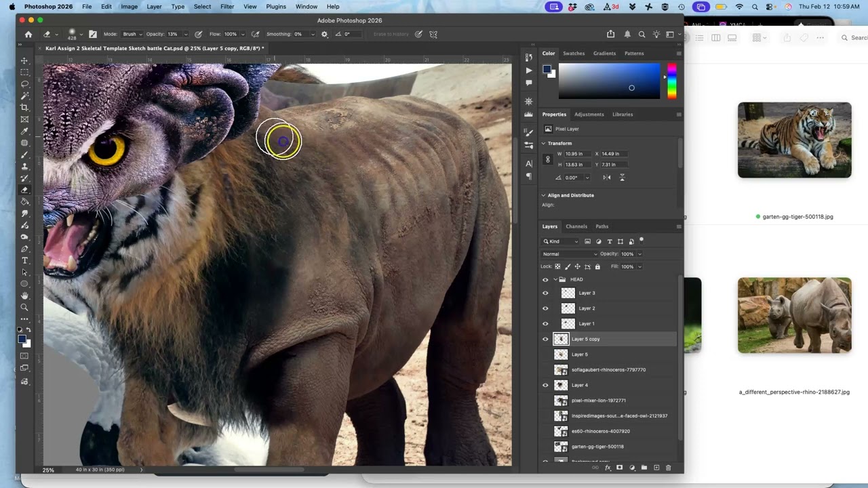The width and height of the screenshot is (868, 488).
Task: Create new group folder icon
Action: point(644,468)
